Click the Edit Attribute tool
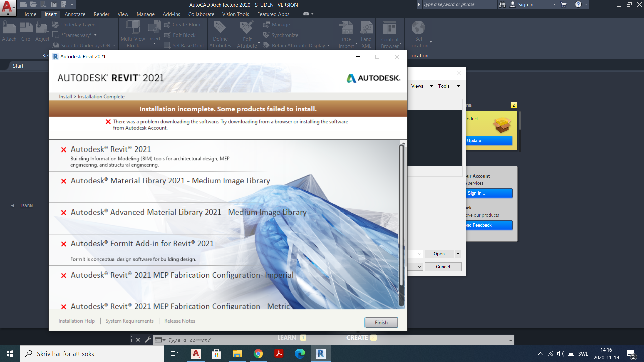The height and width of the screenshot is (362, 644). click(247, 34)
